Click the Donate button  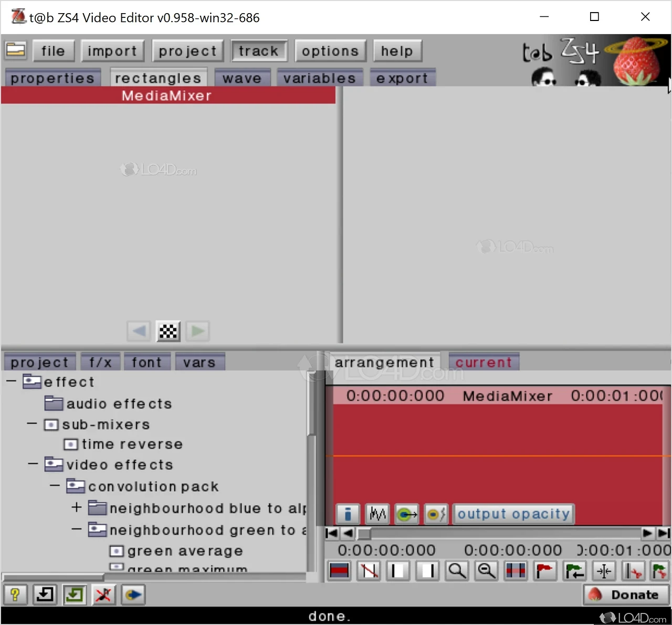point(626,595)
